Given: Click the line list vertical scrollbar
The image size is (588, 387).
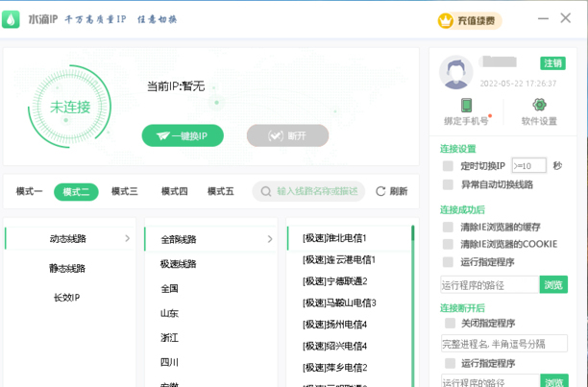Looking at the screenshot, I should (412, 305).
